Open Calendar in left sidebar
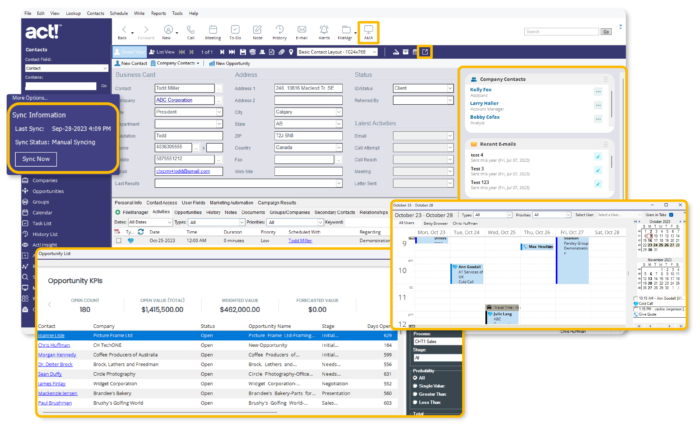Image resolution: width=700 pixels, height=429 pixels. (x=42, y=212)
